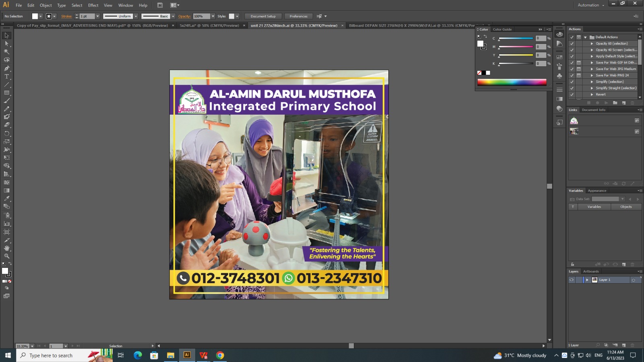Open Illustrator from the Windows taskbar
Image resolution: width=644 pixels, height=362 pixels.
pos(187,355)
